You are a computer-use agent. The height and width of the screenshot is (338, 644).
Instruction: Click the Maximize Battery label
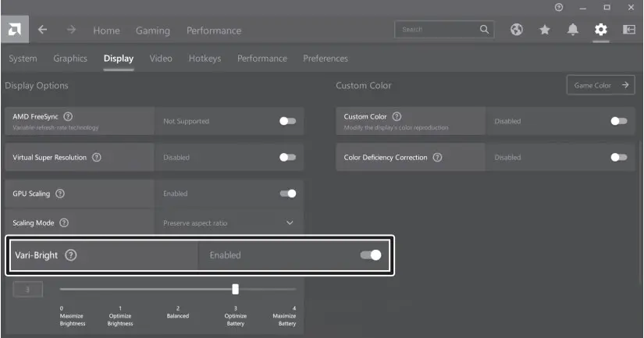284,319
